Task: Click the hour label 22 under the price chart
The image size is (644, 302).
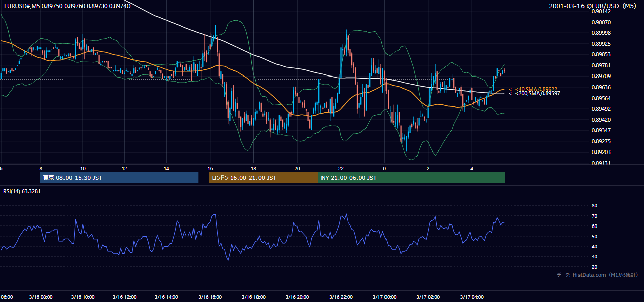Action: (x=341, y=168)
